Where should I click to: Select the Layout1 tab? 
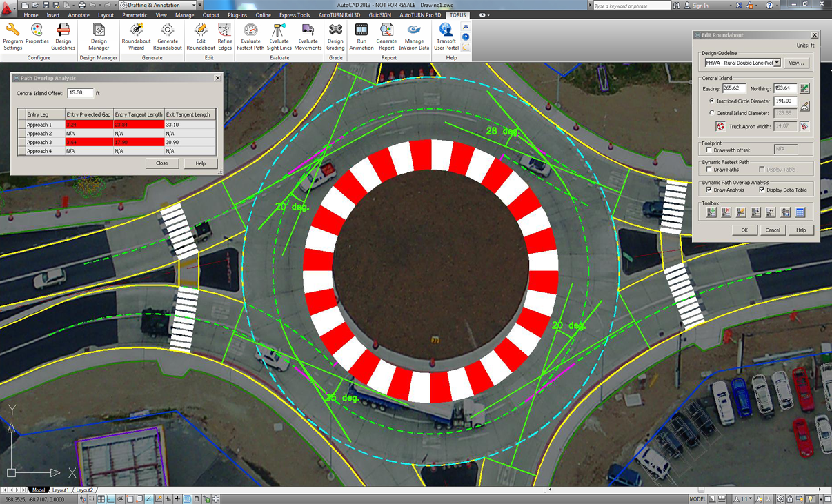click(x=60, y=490)
